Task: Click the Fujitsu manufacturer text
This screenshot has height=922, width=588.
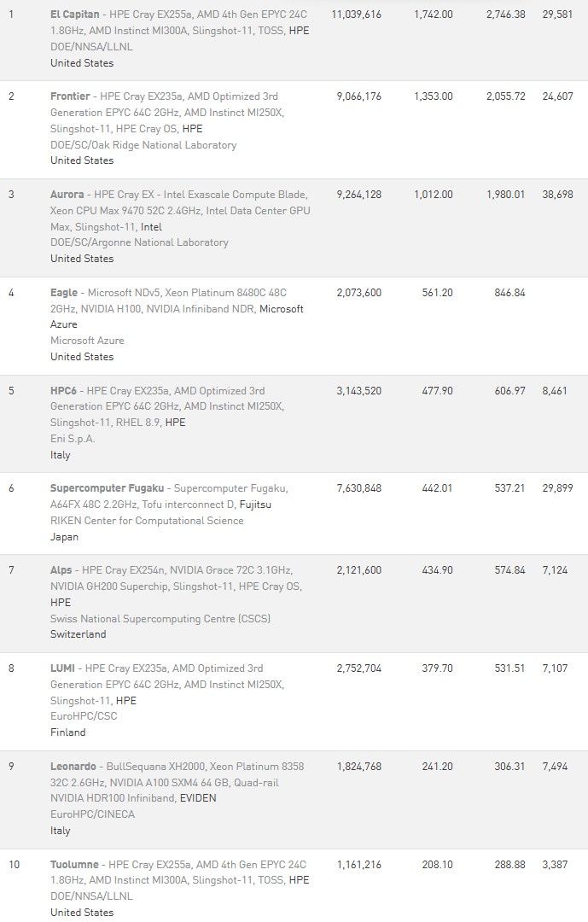Action: coord(255,505)
